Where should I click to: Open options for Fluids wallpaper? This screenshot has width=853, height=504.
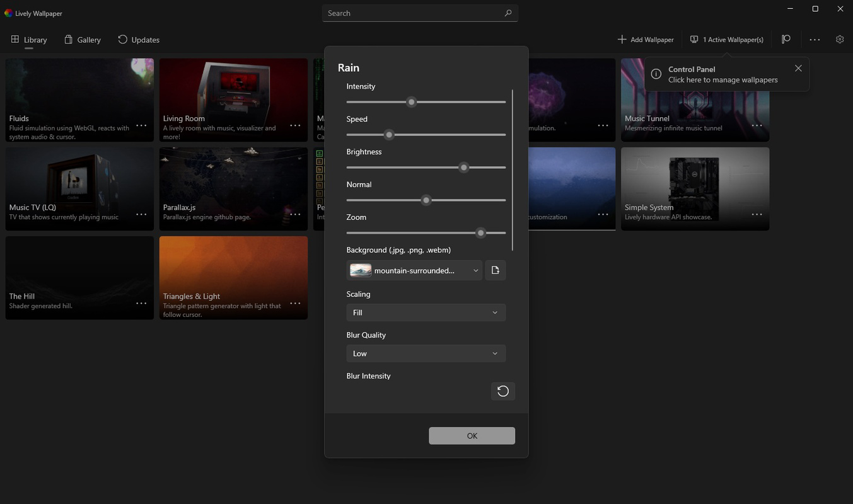(141, 125)
